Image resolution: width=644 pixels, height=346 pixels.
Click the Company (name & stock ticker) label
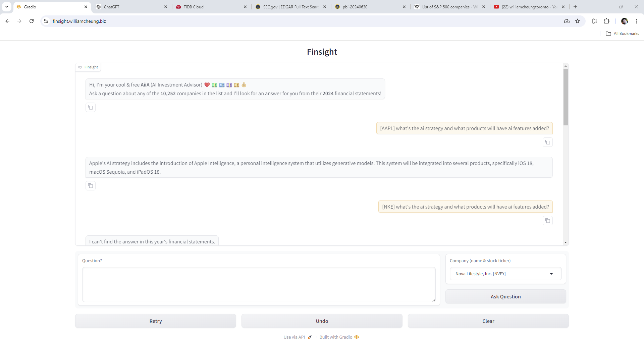tap(480, 261)
